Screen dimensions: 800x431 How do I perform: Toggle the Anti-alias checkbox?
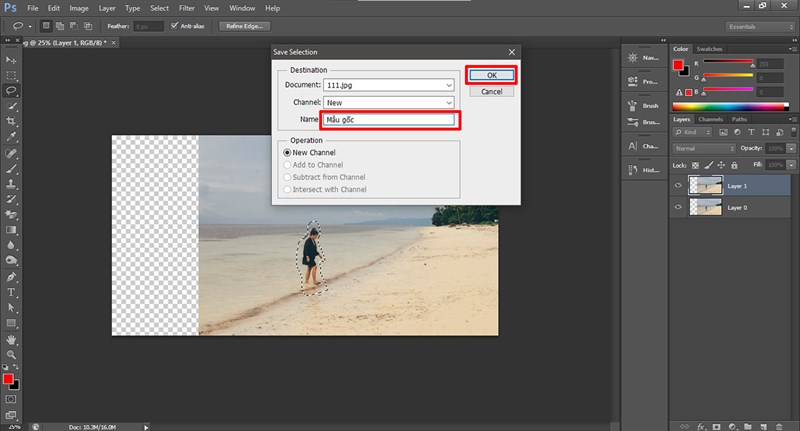pos(174,26)
